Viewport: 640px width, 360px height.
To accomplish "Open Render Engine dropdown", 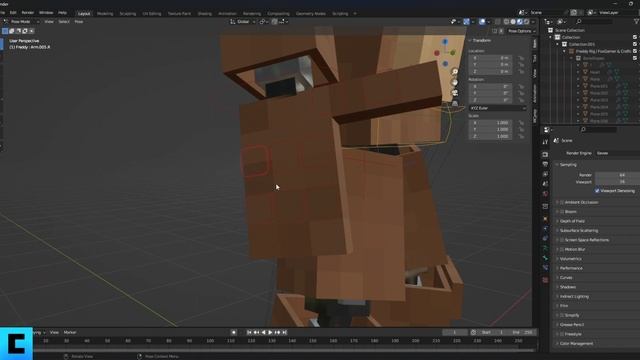I will pos(617,153).
